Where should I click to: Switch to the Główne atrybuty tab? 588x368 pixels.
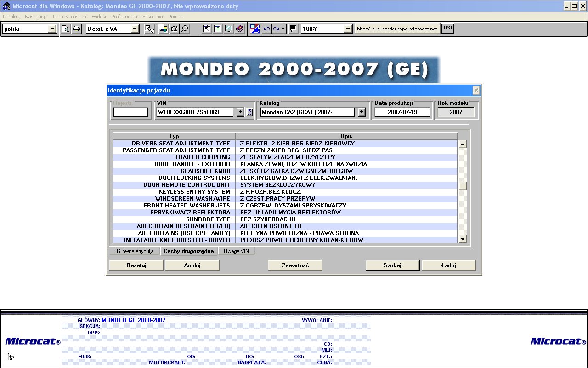pos(135,251)
